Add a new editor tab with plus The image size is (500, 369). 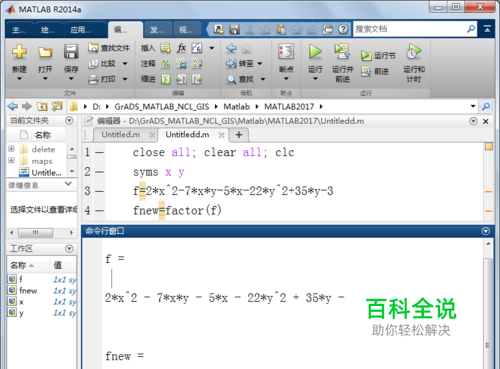[239, 135]
